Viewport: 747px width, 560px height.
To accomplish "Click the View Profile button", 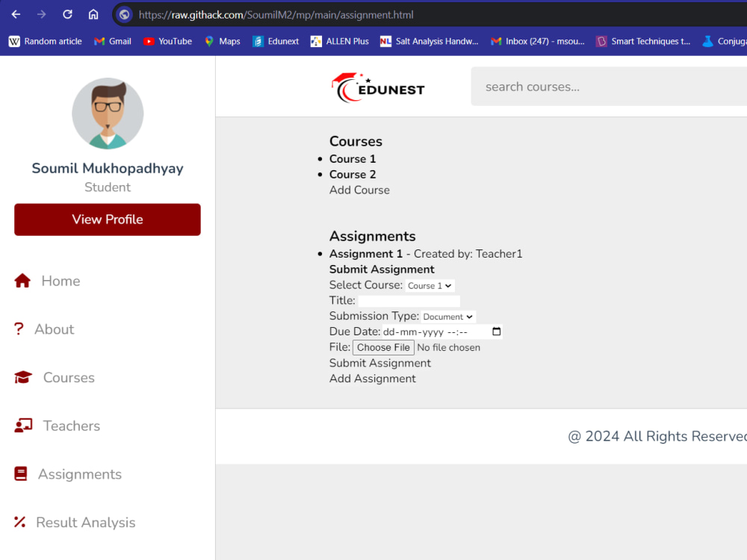I will tap(107, 220).
